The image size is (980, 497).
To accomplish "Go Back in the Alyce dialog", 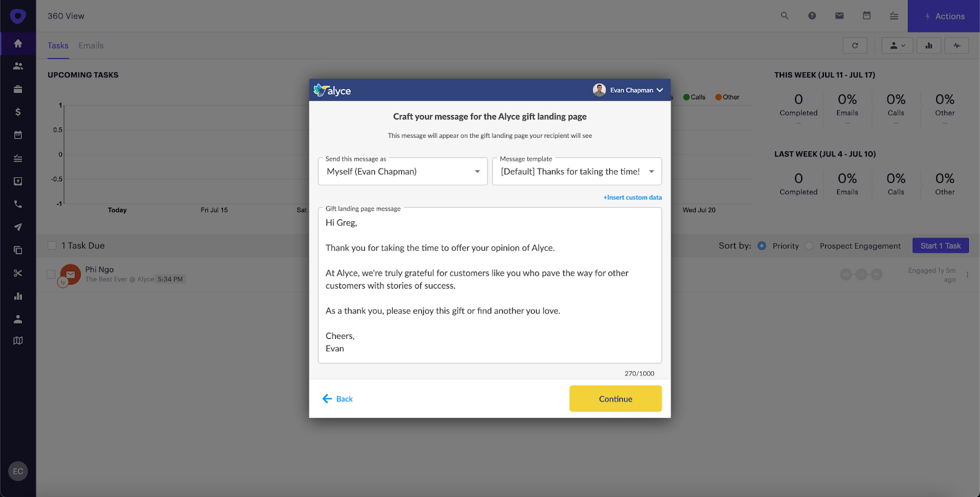I will pos(337,399).
